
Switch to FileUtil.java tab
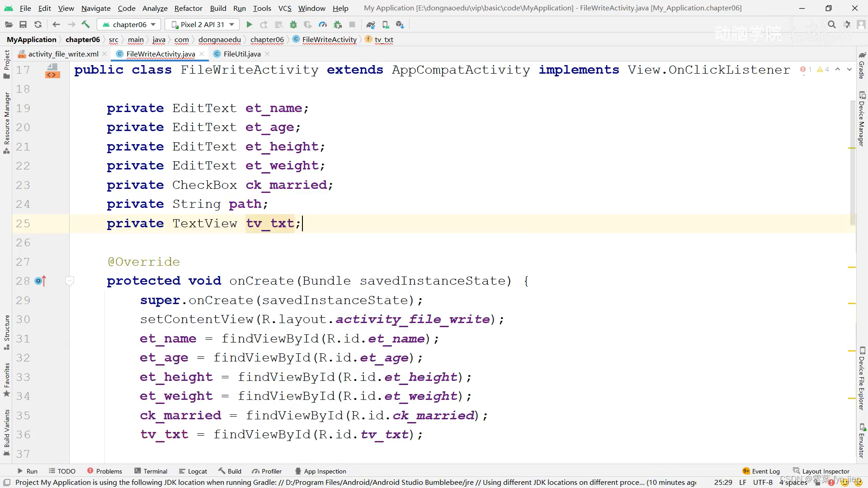point(242,54)
